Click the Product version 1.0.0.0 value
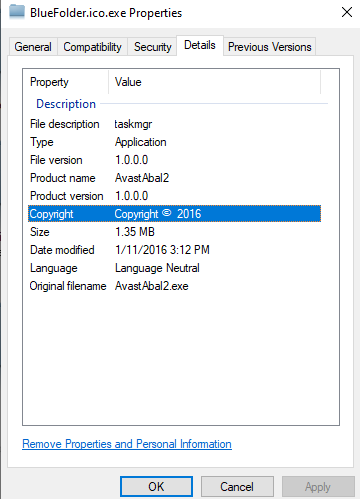 click(x=132, y=196)
